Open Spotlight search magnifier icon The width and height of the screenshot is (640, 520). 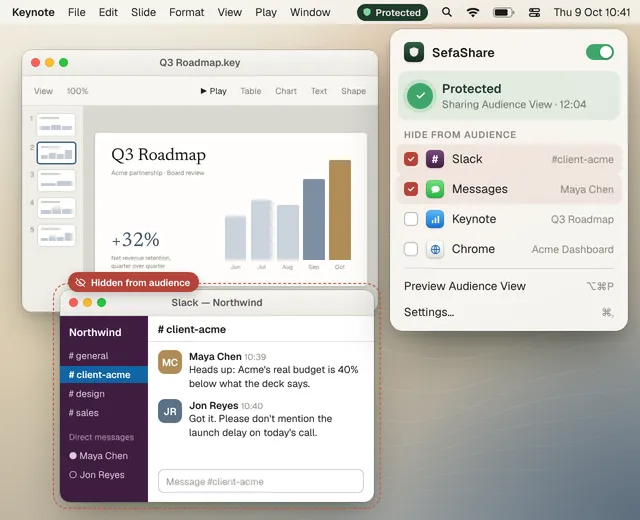[447, 13]
